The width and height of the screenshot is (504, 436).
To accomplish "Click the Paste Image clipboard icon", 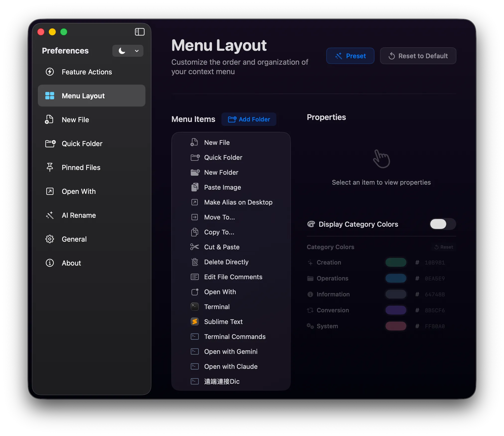I will (x=195, y=187).
